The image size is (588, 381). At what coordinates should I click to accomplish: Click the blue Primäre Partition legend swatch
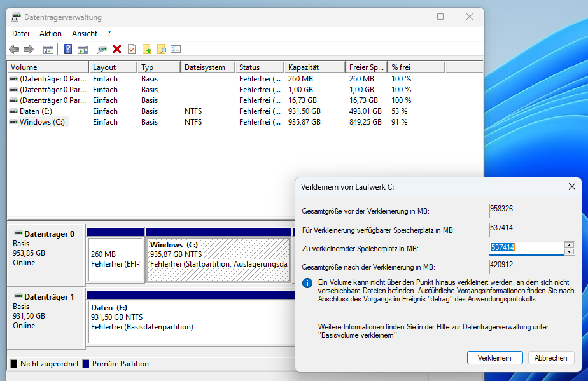click(x=86, y=364)
